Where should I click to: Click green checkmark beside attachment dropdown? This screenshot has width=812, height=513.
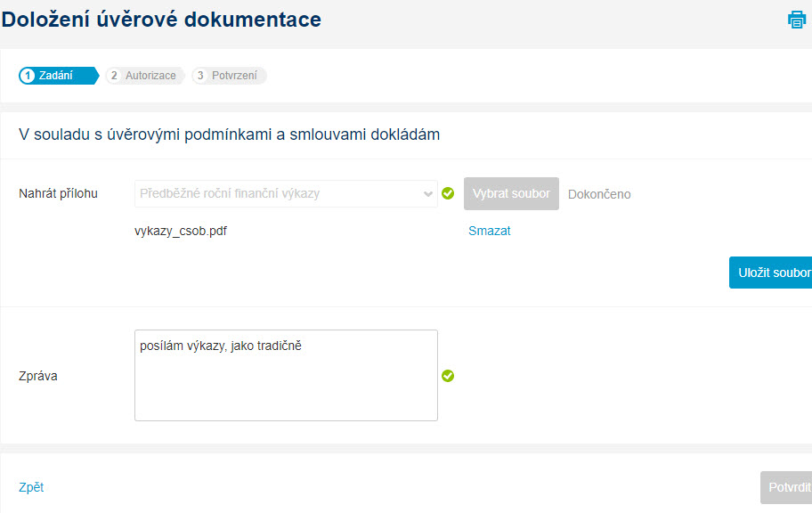pyautogui.click(x=448, y=193)
